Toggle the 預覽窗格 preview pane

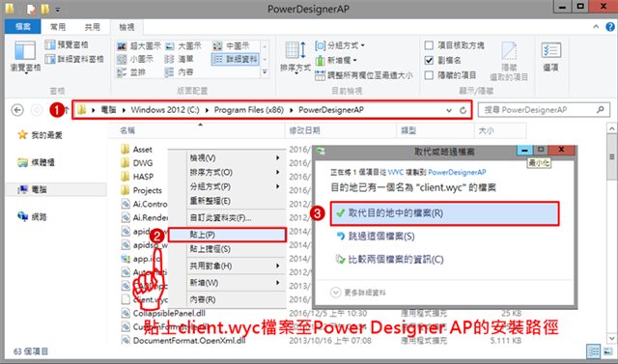click(67, 44)
